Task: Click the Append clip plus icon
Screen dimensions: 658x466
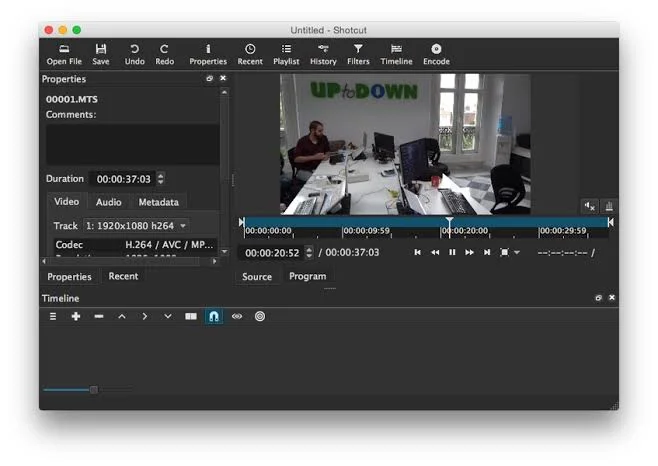Action: pos(76,316)
